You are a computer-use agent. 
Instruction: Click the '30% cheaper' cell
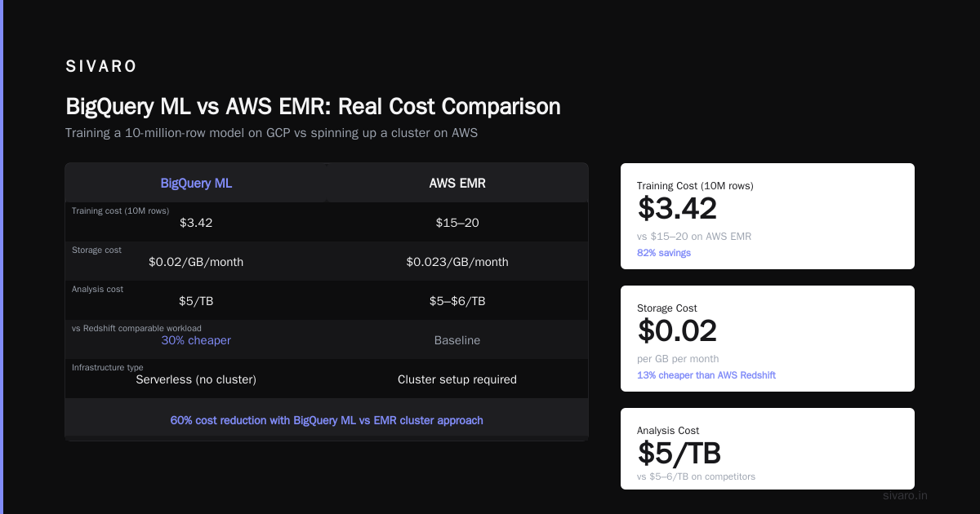point(196,340)
